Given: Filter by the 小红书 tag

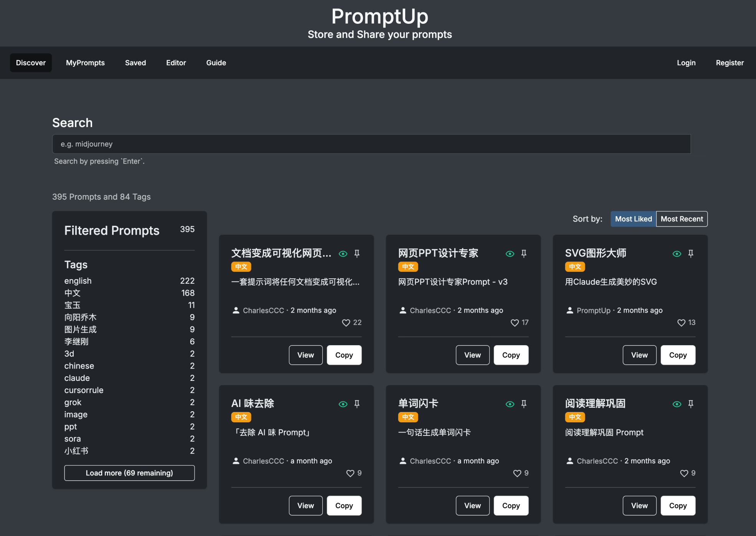Looking at the screenshot, I should coord(129,451).
